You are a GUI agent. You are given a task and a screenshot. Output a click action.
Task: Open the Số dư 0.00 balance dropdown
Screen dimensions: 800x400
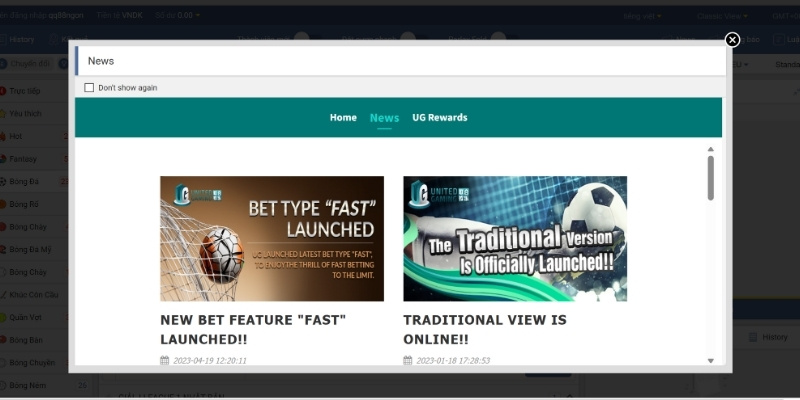pyautogui.click(x=178, y=15)
